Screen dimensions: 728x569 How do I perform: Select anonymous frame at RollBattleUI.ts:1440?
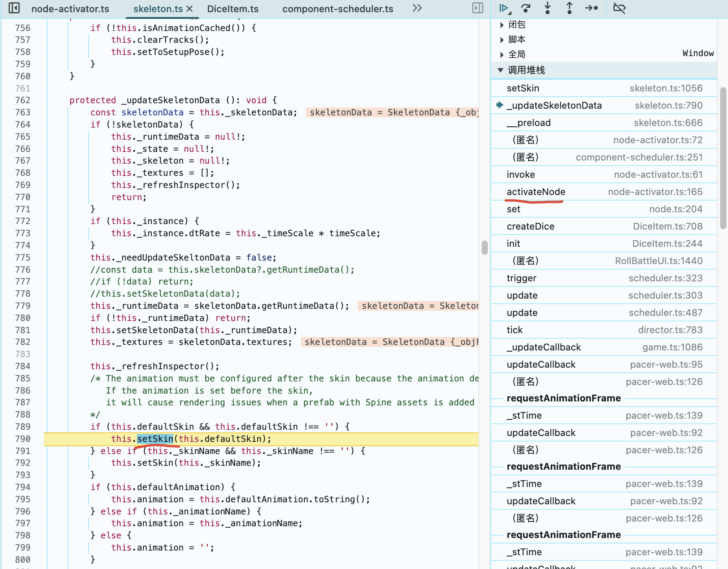[604, 261]
